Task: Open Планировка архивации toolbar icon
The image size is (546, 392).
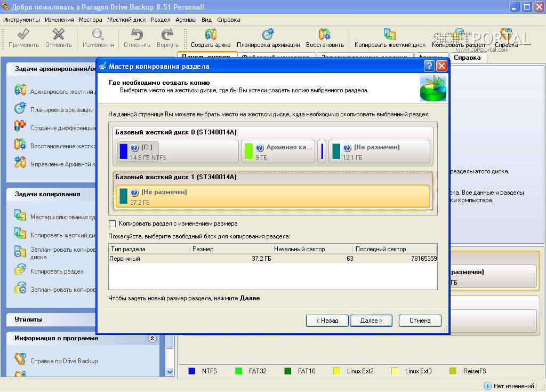Action: 268,34
